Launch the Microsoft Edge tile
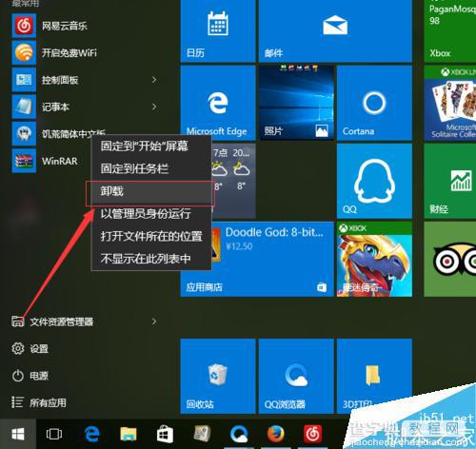 click(218, 103)
